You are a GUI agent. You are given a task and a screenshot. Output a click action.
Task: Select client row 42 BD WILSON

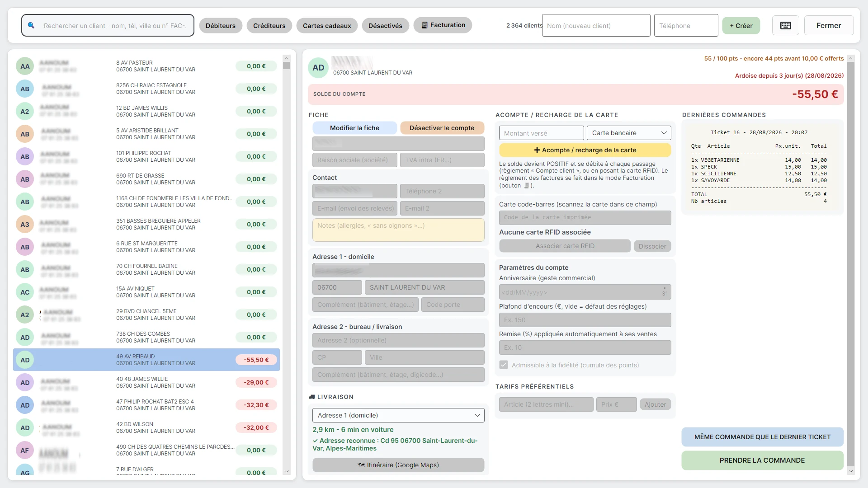tap(146, 427)
